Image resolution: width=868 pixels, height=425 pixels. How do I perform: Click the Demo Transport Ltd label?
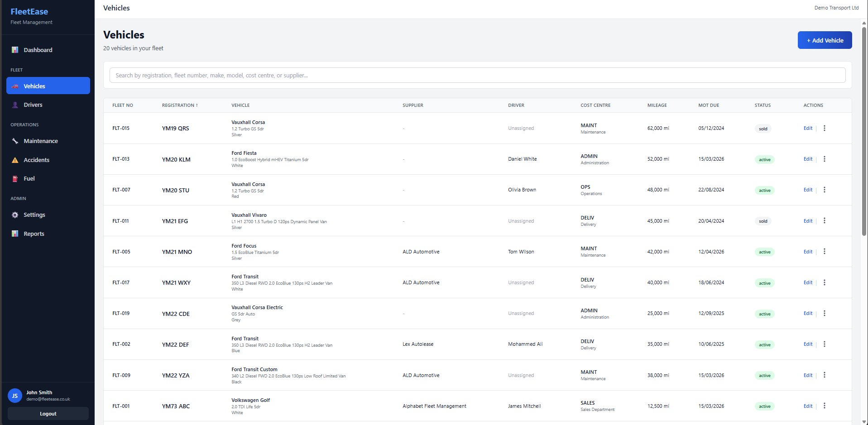[836, 8]
